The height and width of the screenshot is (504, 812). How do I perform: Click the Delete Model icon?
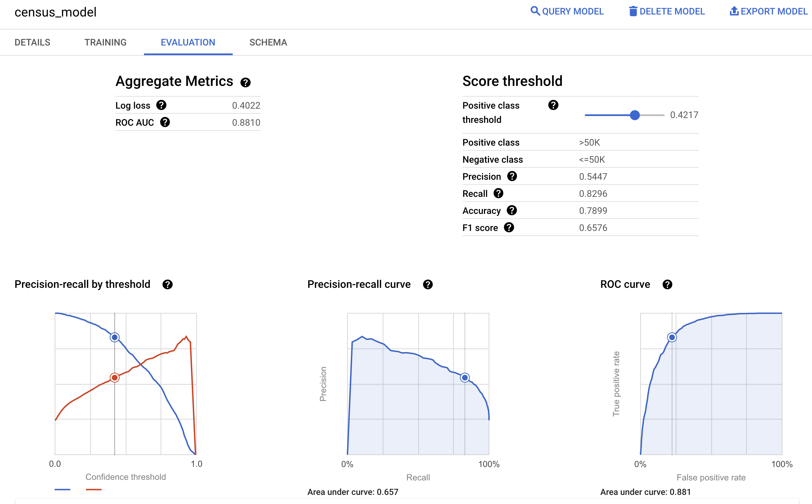(632, 11)
